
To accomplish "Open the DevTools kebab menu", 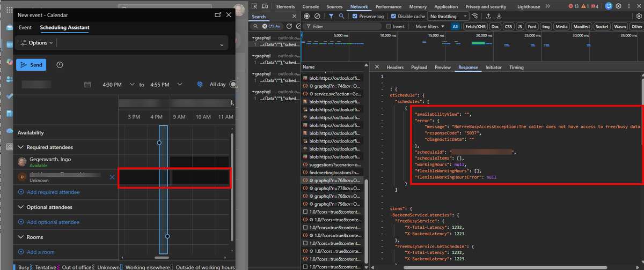I will pyautogui.click(x=629, y=6).
